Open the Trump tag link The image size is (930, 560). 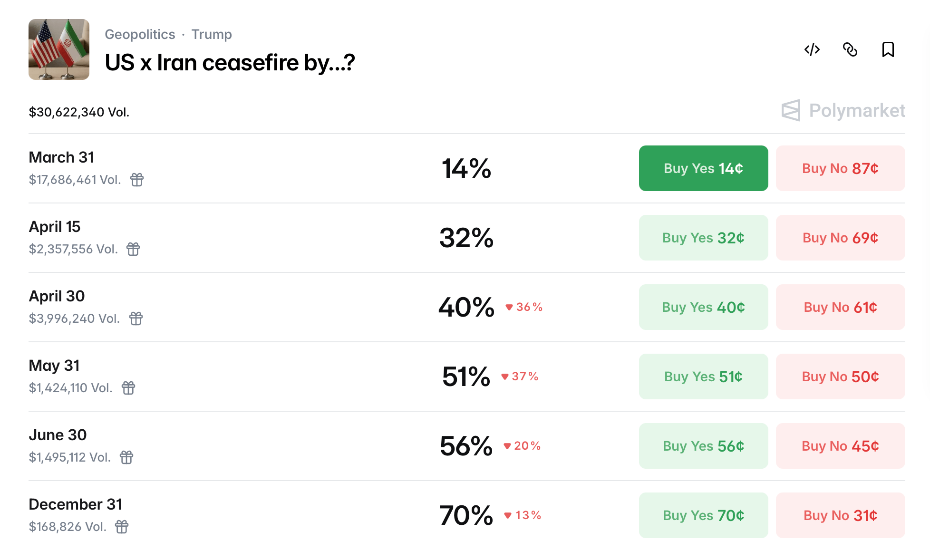pyautogui.click(x=212, y=34)
